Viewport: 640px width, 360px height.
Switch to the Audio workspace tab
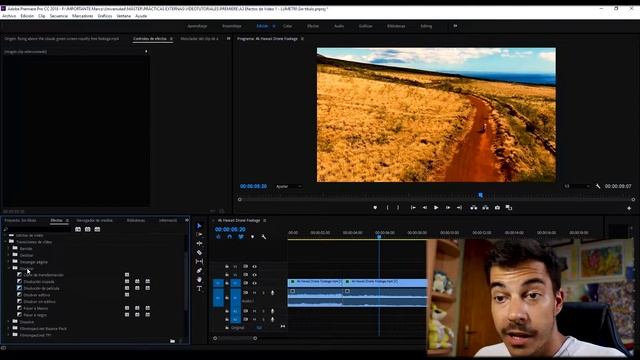coord(339,26)
